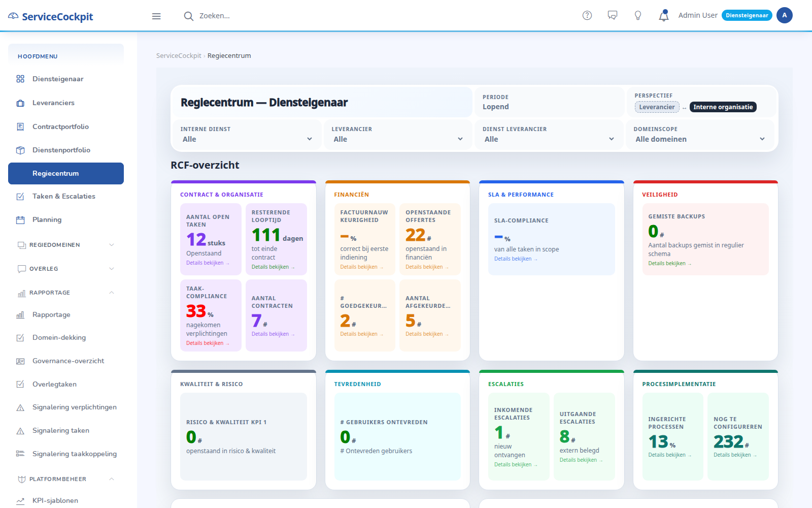812x508 pixels.
Task: Click the Signalering taakkoppeling list icon
Action: pyautogui.click(x=20, y=454)
